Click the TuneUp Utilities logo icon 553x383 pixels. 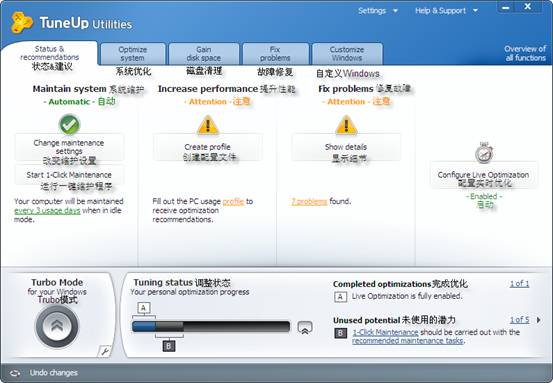[x=22, y=22]
